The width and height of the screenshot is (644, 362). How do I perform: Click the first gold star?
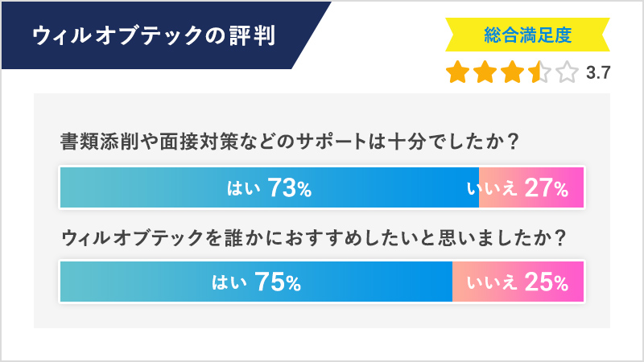click(x=457, y=72)
